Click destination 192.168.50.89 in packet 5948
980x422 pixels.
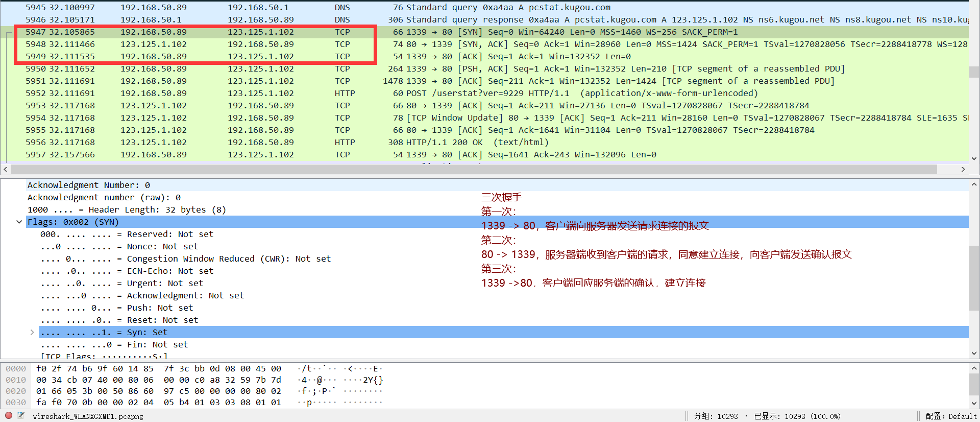(x=261, y=44)
